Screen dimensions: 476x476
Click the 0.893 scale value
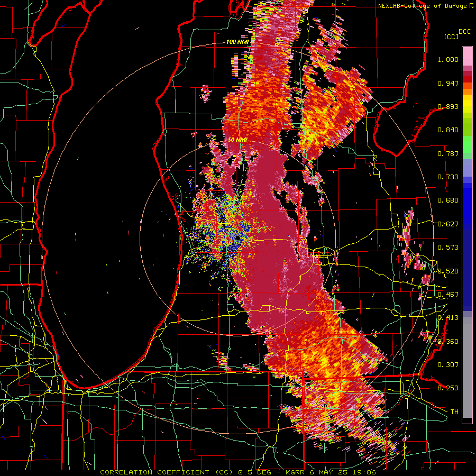point(448,106)
